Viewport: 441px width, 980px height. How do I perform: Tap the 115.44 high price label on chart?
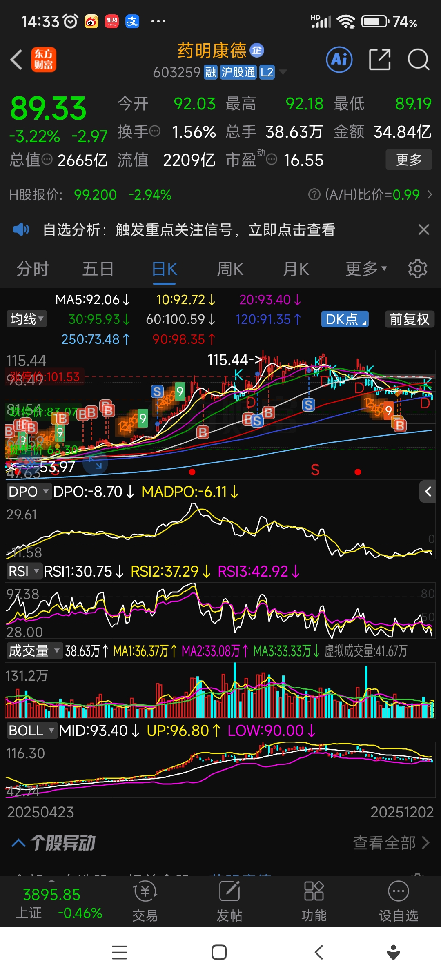coord(234,360)
